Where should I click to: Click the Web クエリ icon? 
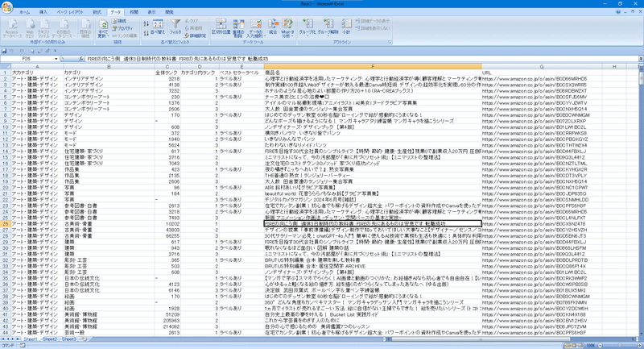(x=30, y=28)
